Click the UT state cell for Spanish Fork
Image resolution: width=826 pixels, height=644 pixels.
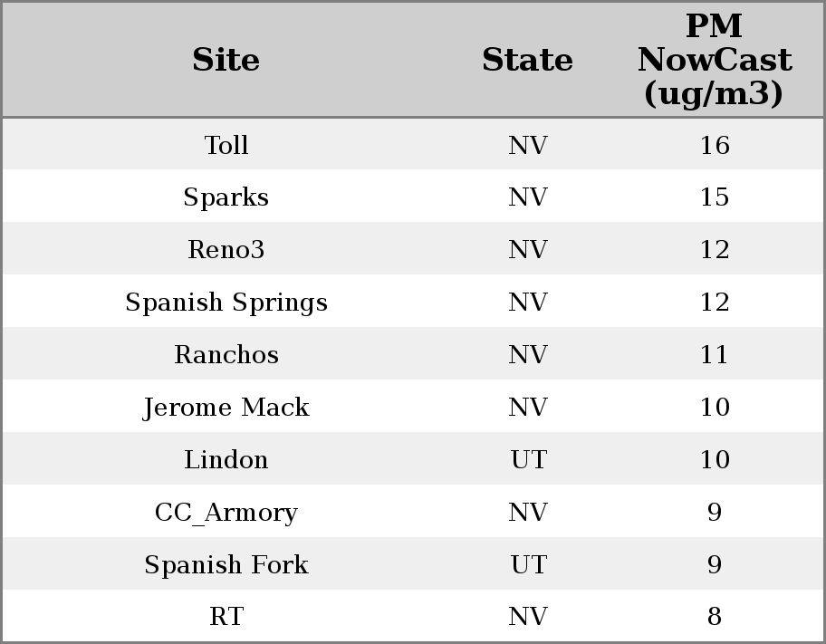(528, 565)
